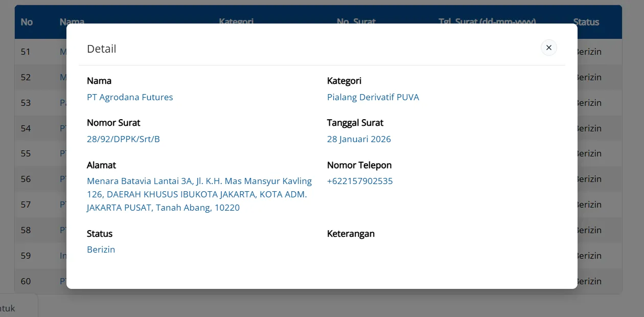644x317 pixels.
Task: Click row number 56 in background table
Action: (x=26, y=179)
